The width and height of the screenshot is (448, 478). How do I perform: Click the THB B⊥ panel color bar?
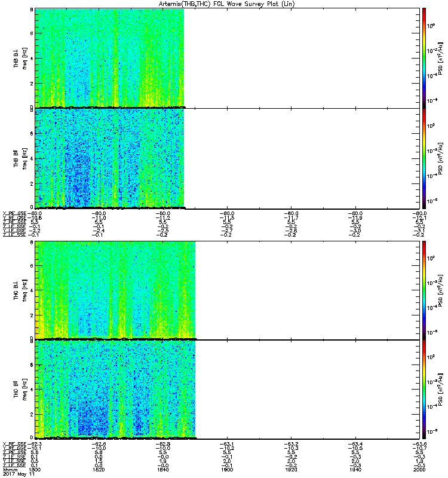(424, 58)
